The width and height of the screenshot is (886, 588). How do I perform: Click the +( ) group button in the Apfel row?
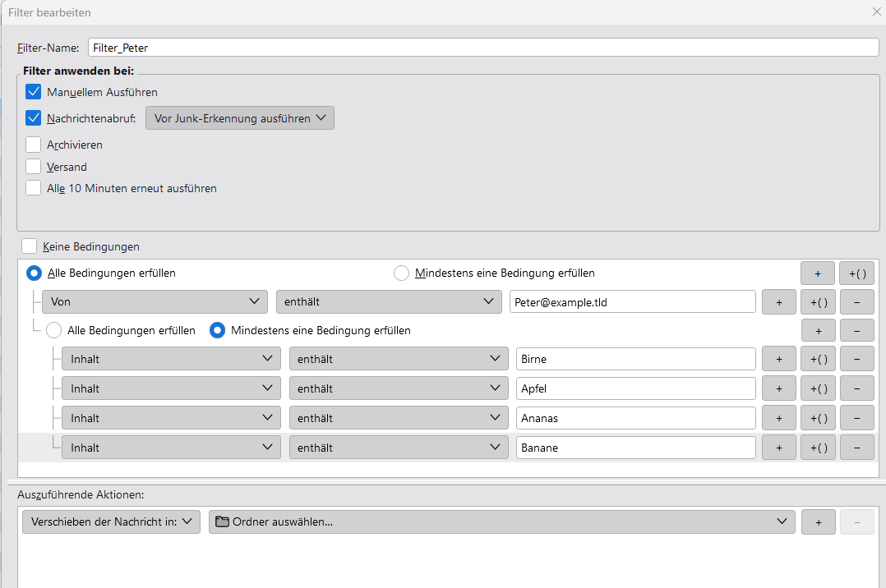818,388
